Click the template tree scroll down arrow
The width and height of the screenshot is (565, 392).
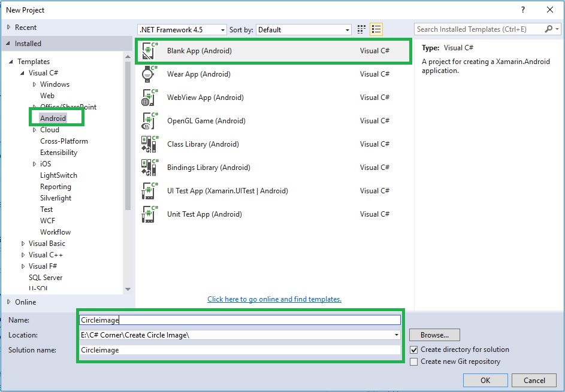coord(128,290)
